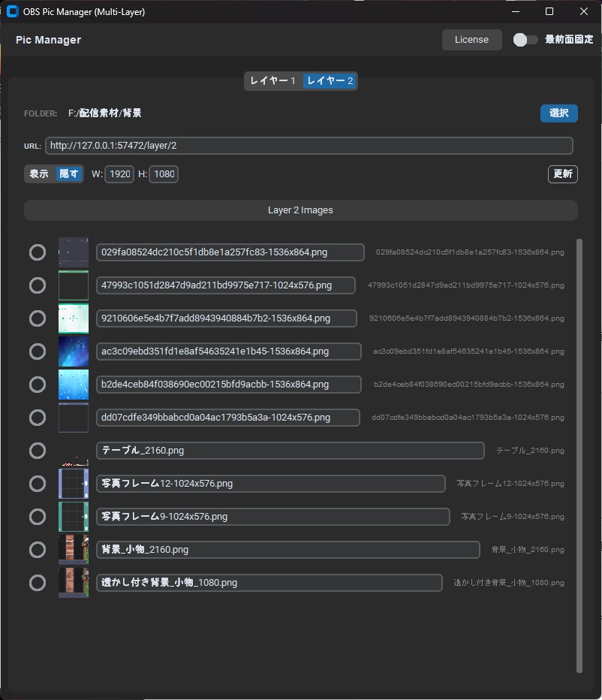The width and height of the screenshot is (602, 700).
Task: Click thumbnail of 透かし付き背景_小物_1080.png
Action: [x=74, y=583]
